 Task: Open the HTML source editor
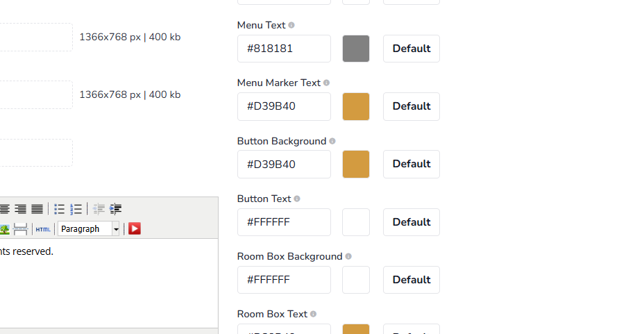43,229
